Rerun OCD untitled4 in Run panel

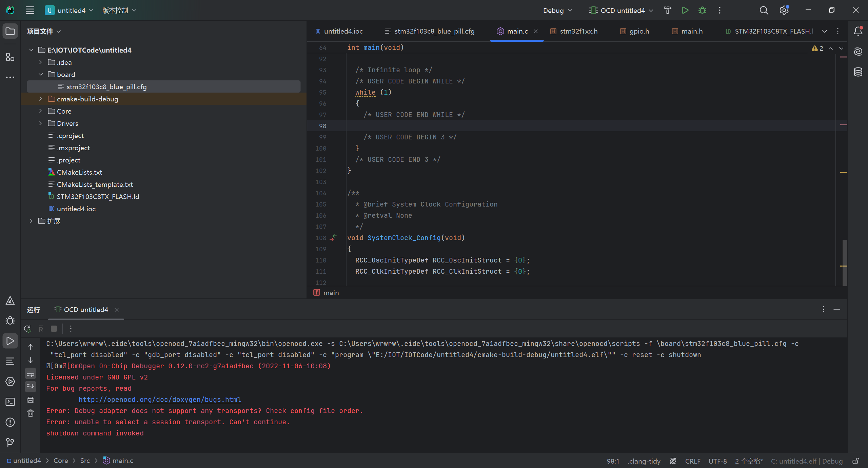click(28, 329)
